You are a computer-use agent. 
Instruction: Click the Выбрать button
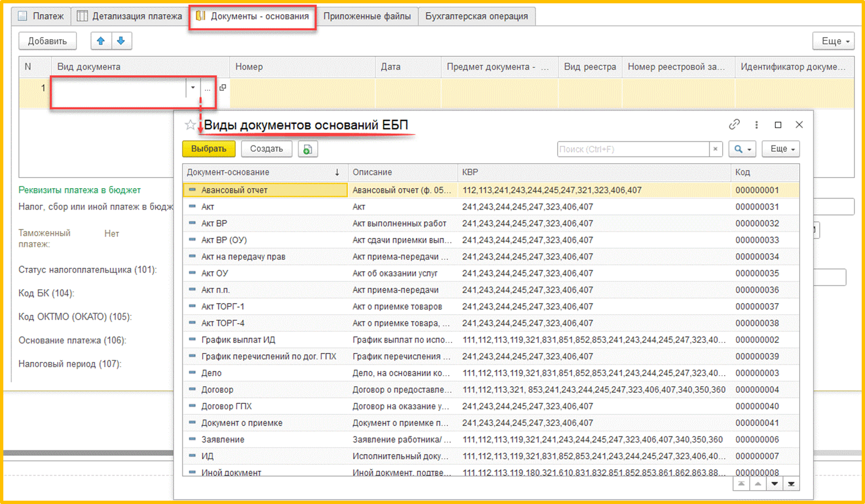click(x=209, y=149)
